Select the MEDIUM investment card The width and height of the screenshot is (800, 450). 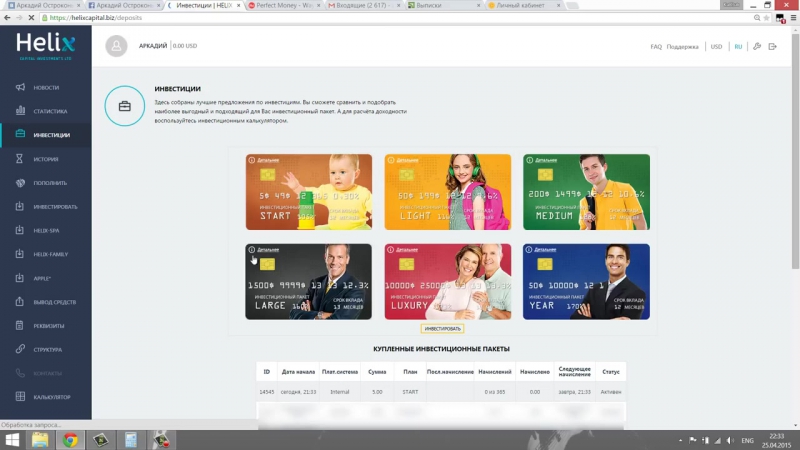click(x=586, y=192)
